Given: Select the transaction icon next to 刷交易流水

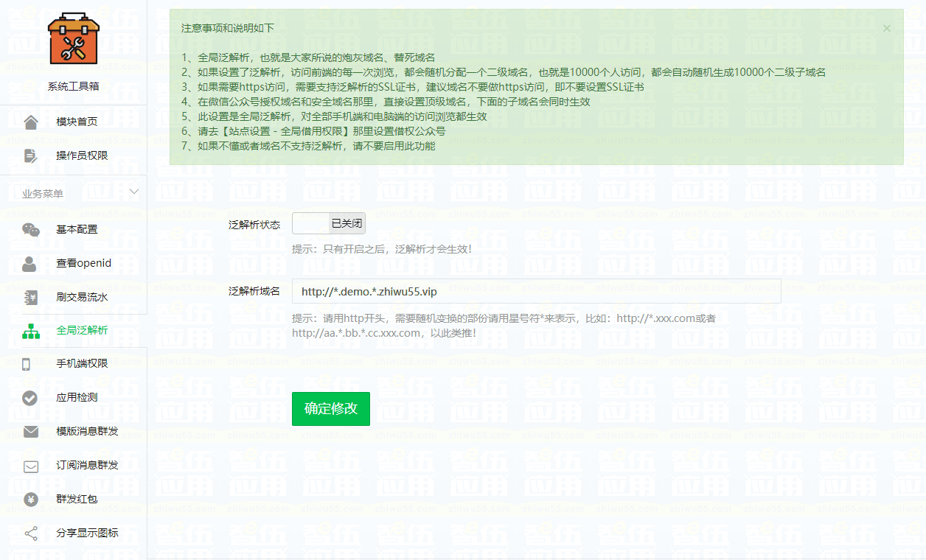Looking at the screenshot, I should pos(31,296).
